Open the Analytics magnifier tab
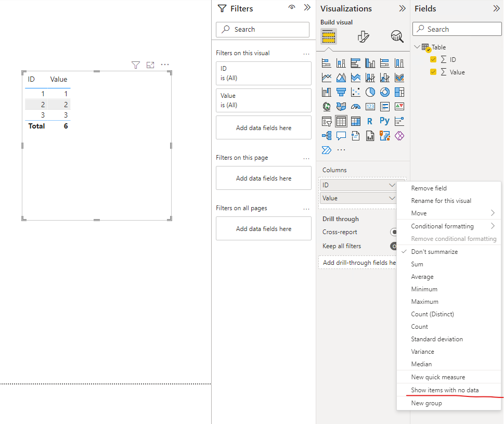Image resolution: width=504 pixels, height=424 pixels. click(397, 36)
